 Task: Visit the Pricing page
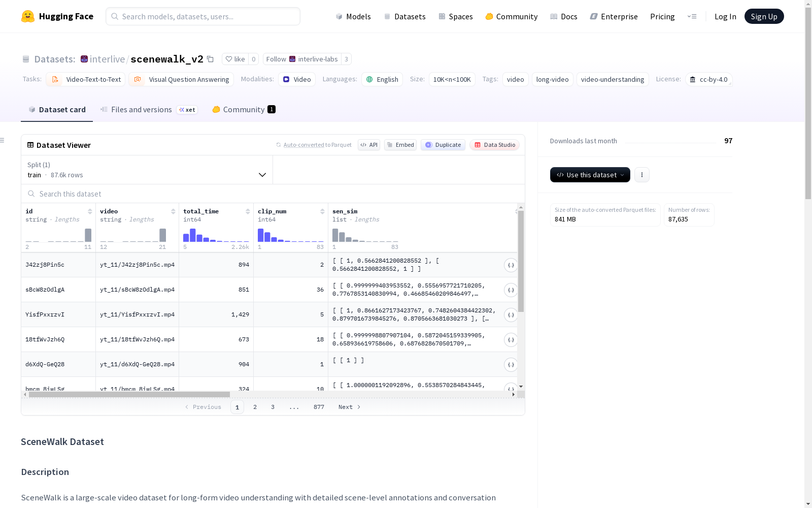click(x=662, y=16)
